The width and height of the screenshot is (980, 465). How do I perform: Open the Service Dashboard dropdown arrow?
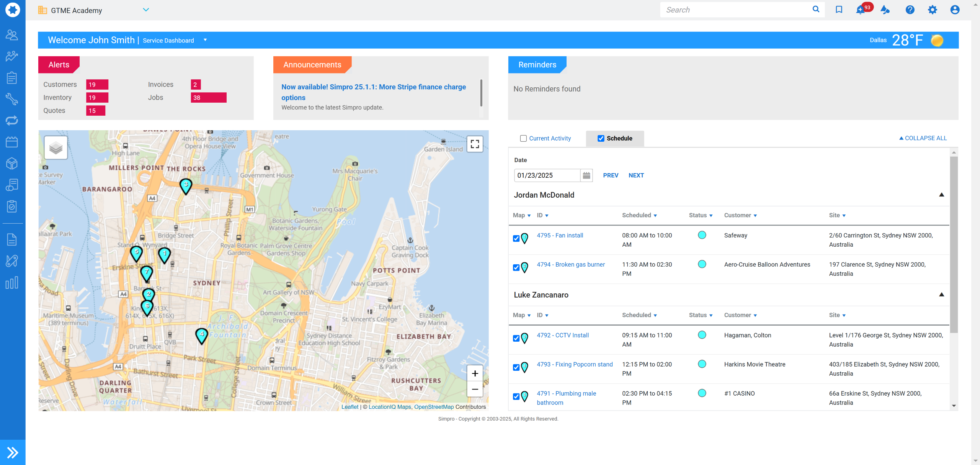(205, 40)
